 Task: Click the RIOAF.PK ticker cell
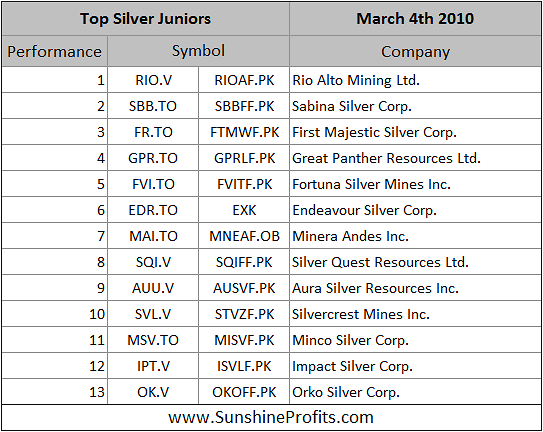point(244,80)
